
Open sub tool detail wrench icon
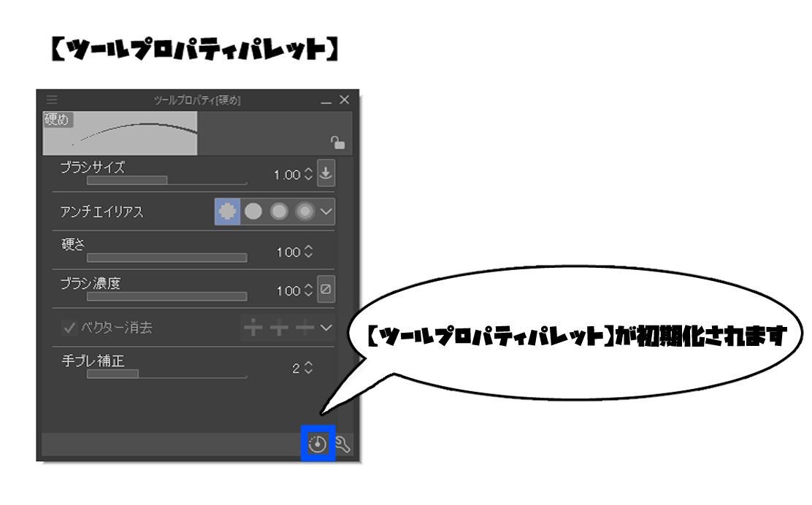(342, 444)
